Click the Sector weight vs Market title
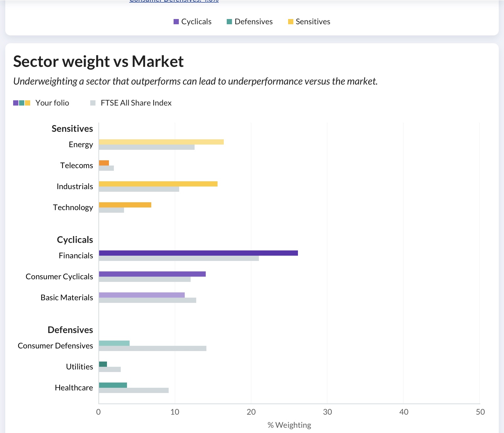This screenshot has width=504, height=433. 98,61
